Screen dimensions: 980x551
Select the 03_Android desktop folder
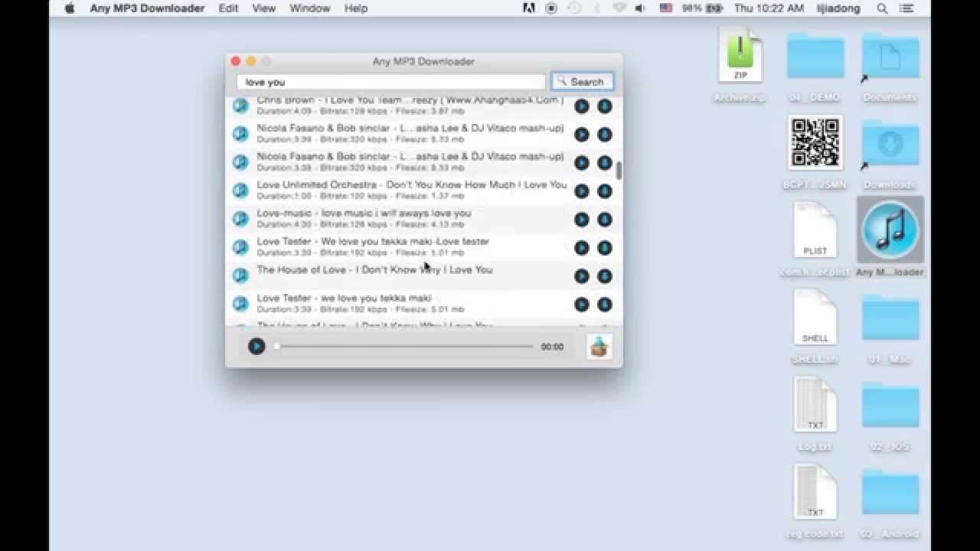890,502
